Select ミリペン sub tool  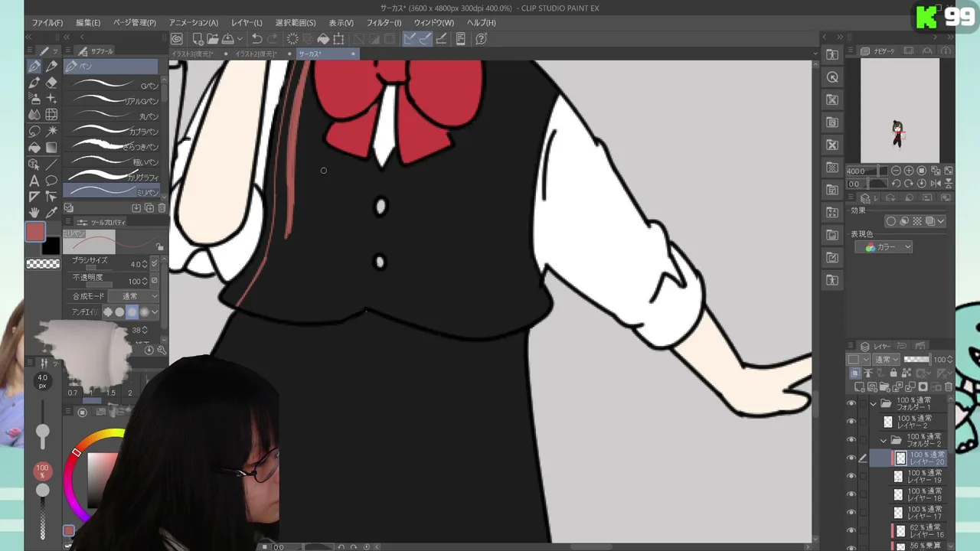pos(112,191)
